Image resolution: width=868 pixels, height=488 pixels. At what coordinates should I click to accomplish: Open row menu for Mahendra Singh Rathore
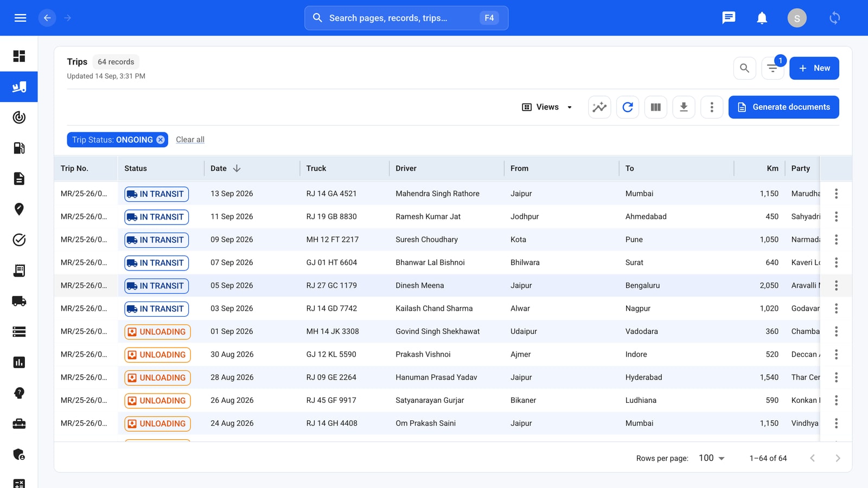point(836,194)
